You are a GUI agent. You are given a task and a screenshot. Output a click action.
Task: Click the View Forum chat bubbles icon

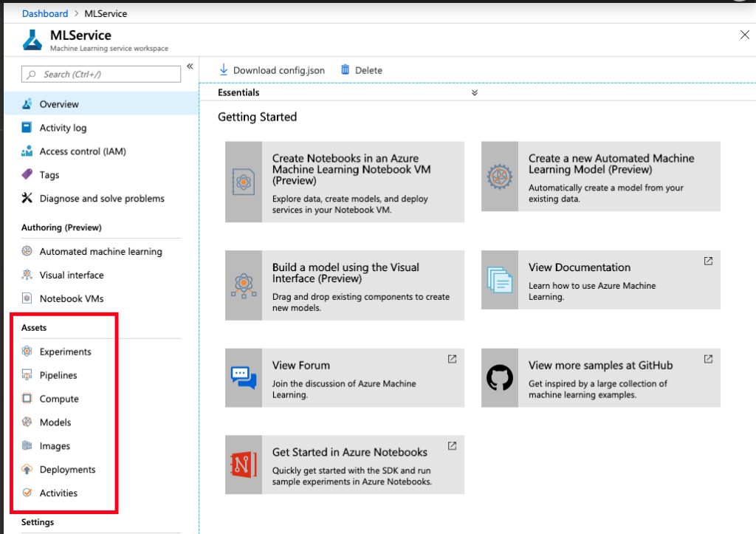pos(244,377)
